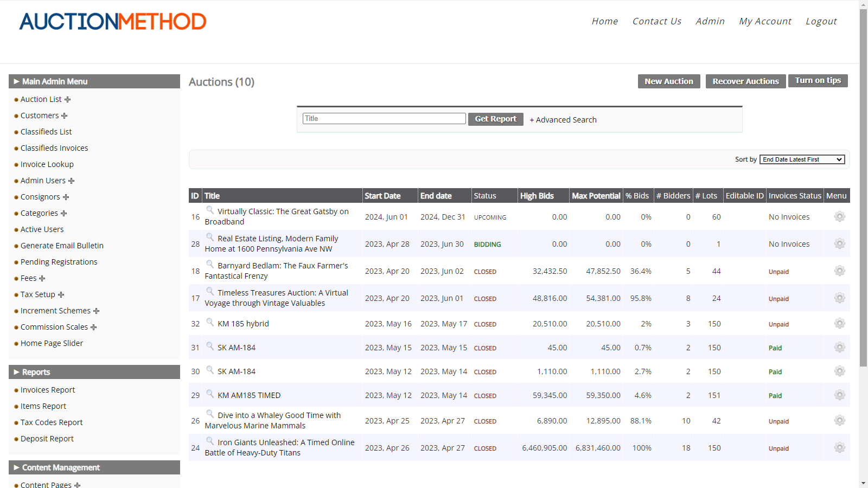Open gear menu for Real Estate Listing auction
Screen dimensions: 868x488
click(x=839, y=244)
